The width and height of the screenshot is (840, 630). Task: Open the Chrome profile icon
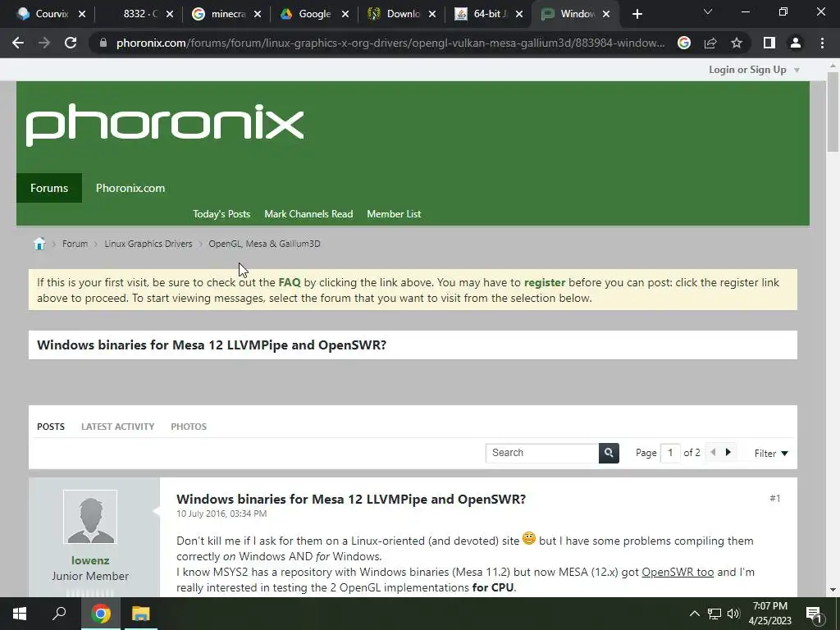click(x=796, y=43)
